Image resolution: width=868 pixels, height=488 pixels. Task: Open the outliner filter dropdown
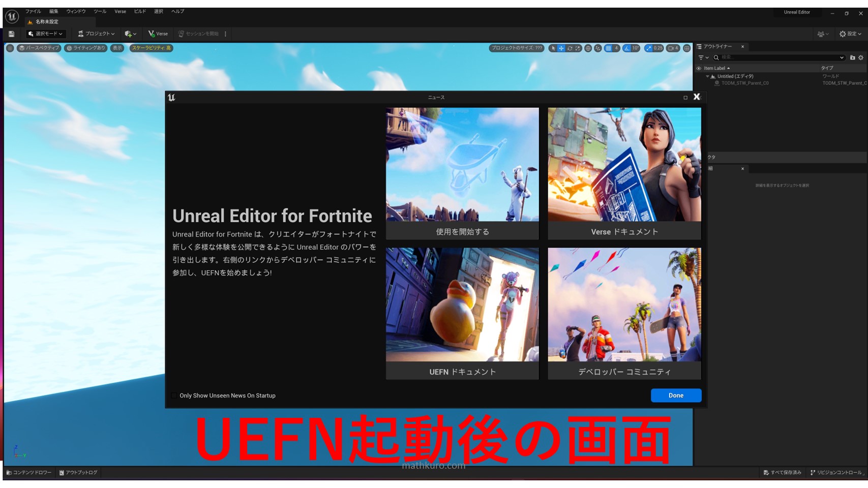pos(703,57)
